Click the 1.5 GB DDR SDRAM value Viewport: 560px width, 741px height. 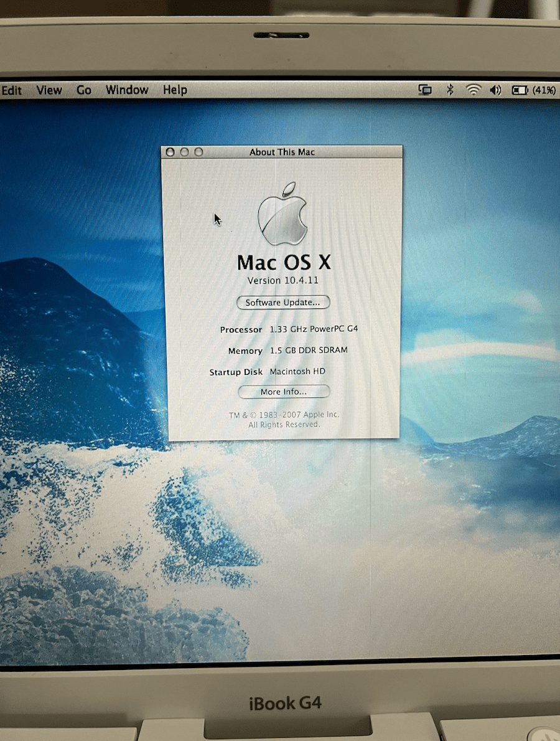coord(309,350)
